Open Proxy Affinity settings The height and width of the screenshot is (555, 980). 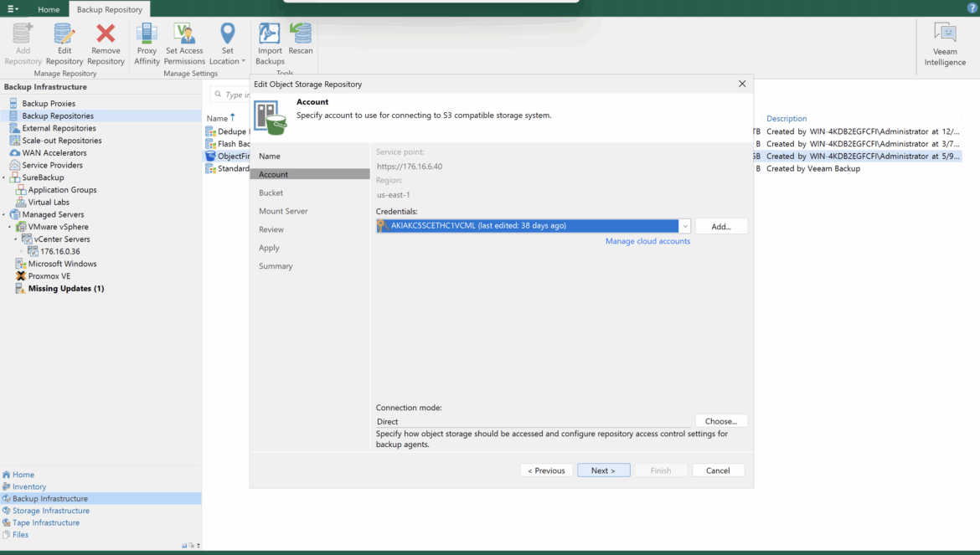[x=147, y=44]
